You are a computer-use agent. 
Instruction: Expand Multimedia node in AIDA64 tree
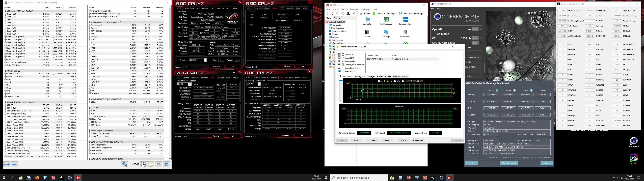coord(327,40)
